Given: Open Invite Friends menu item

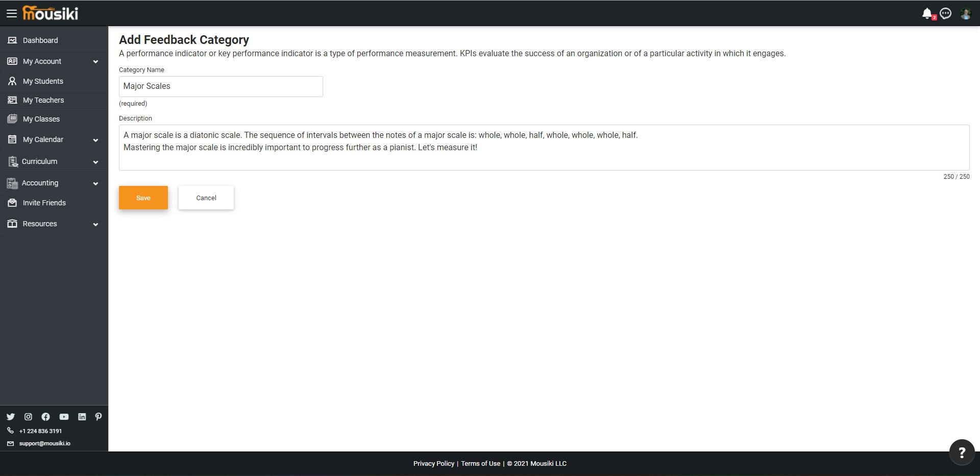Looking at the screenshot, I should tap(44, 203).
